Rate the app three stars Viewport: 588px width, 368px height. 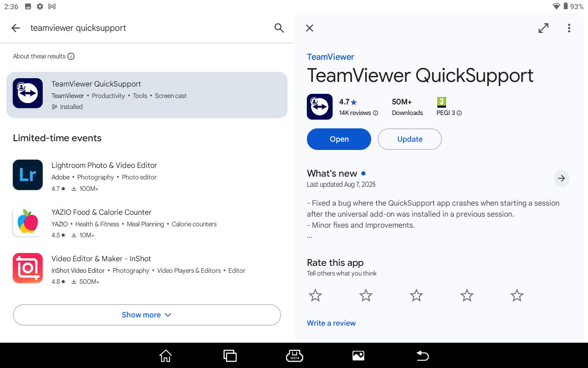tap(416, 295)
